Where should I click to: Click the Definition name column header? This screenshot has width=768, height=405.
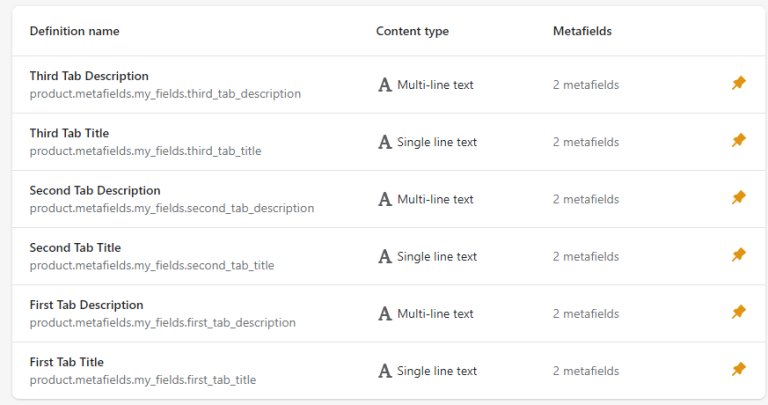tap(74, 31)
